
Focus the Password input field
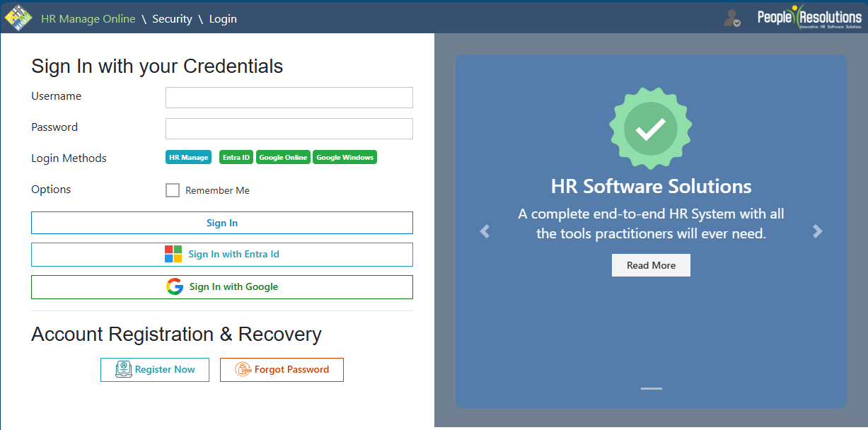click(x=289, y=129)
